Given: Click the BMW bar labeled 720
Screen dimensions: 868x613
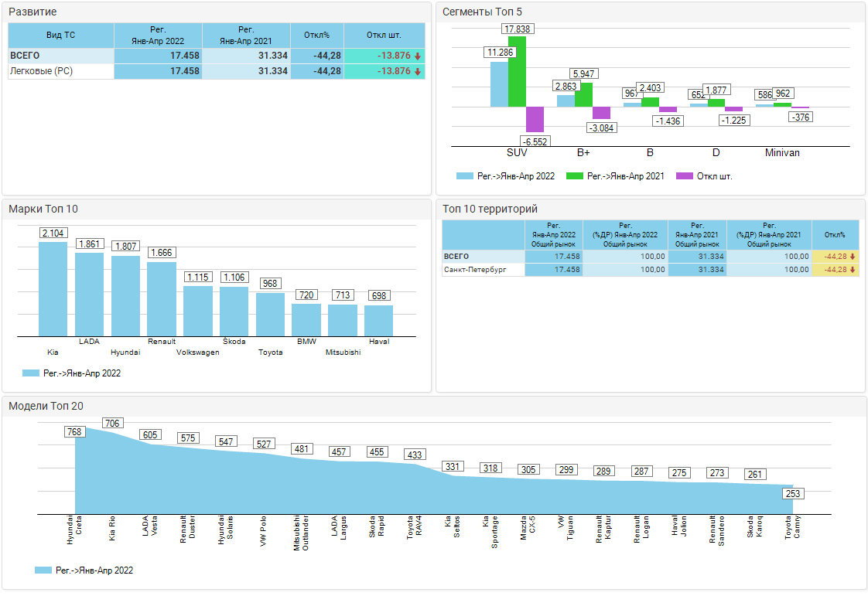Looking at the screenshot, I should pos(306,320).
